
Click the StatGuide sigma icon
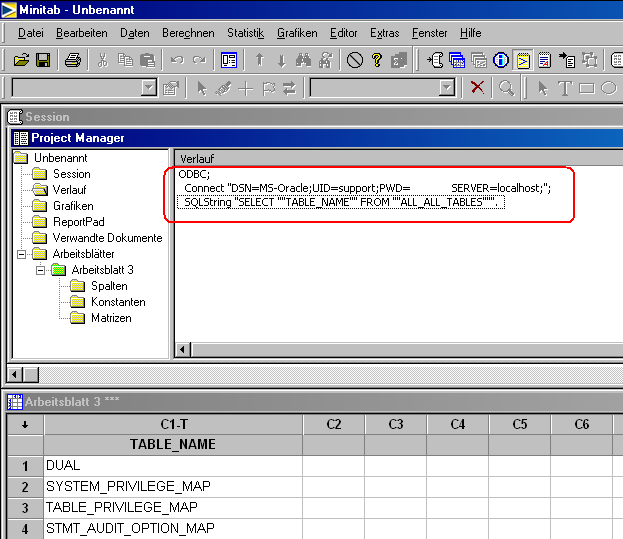pyautogui.click(x=399, y=60)
